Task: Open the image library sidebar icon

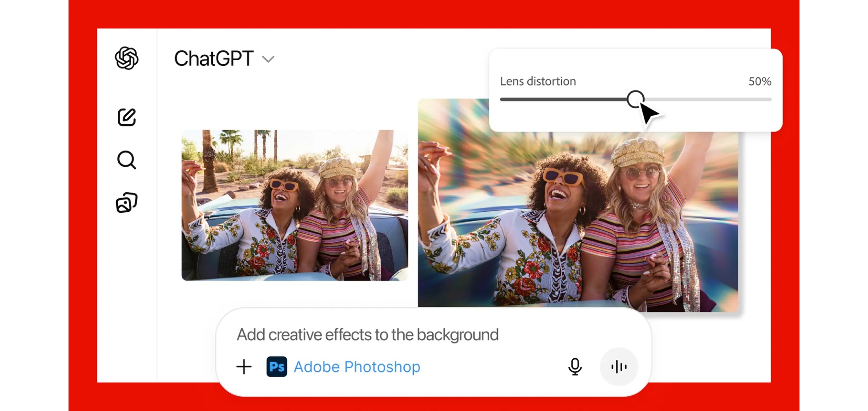Action: [x=127, y=201]
